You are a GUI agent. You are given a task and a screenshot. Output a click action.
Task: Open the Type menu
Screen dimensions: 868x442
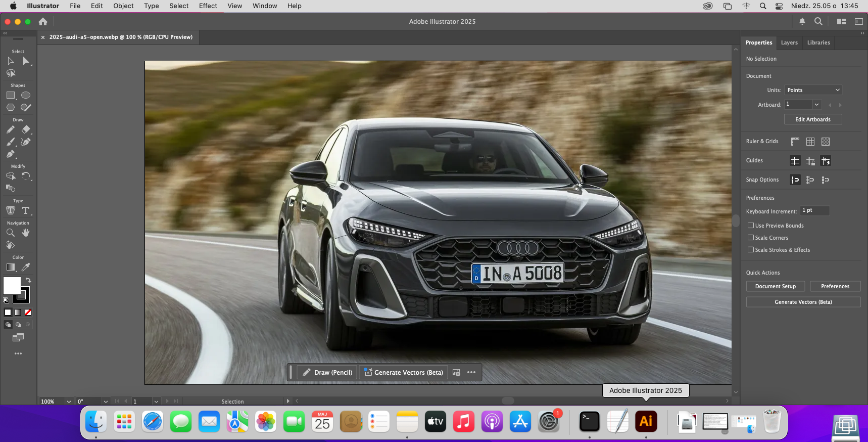pos(151,6)
